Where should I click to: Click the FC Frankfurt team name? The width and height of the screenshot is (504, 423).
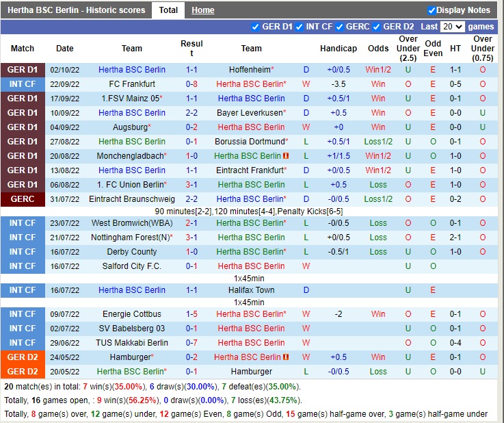point(132,84)
